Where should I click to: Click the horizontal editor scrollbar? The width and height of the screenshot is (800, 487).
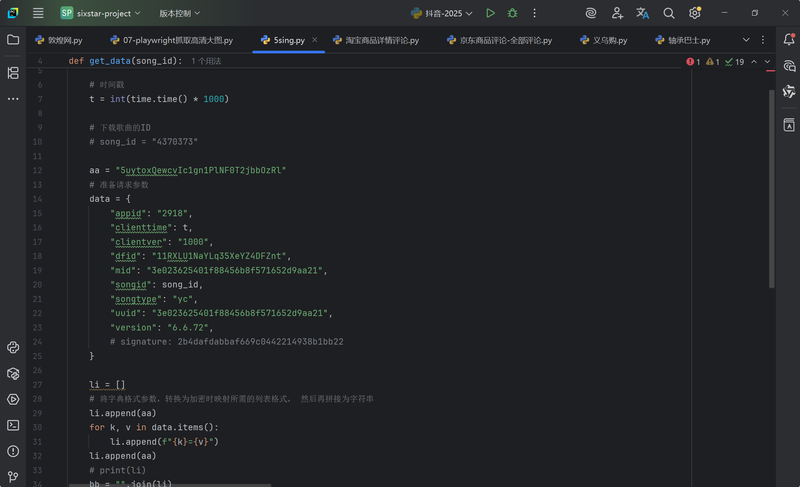[170, 485]
